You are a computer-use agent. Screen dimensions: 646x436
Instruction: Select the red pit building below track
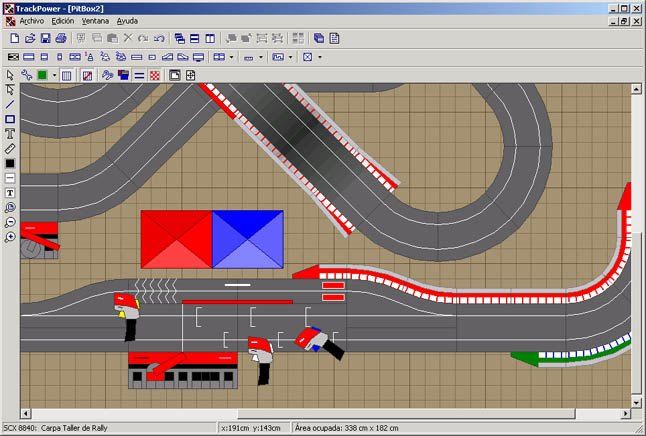183,370
